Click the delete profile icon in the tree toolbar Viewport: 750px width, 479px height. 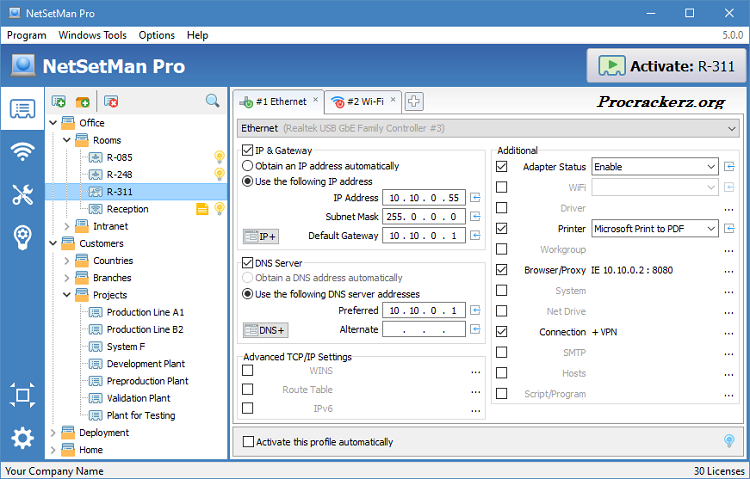(x=111, y=101)
